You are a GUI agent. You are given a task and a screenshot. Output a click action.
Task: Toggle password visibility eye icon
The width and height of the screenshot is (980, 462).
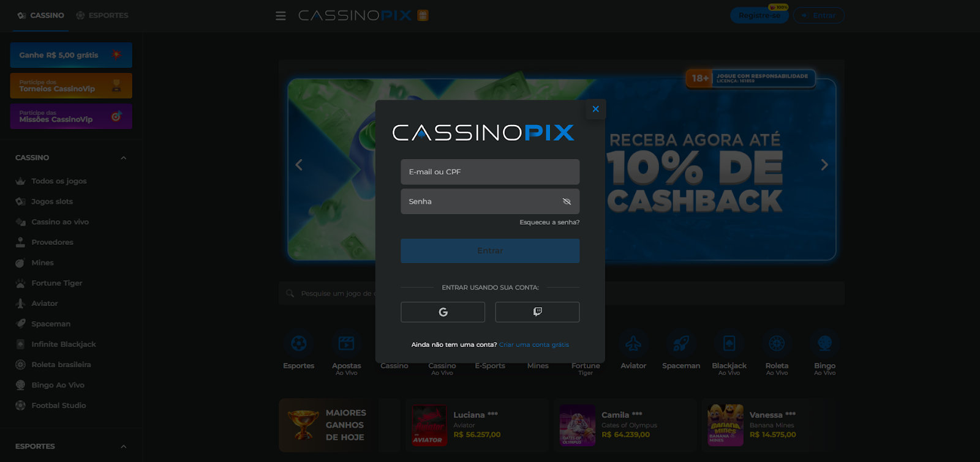567,201
